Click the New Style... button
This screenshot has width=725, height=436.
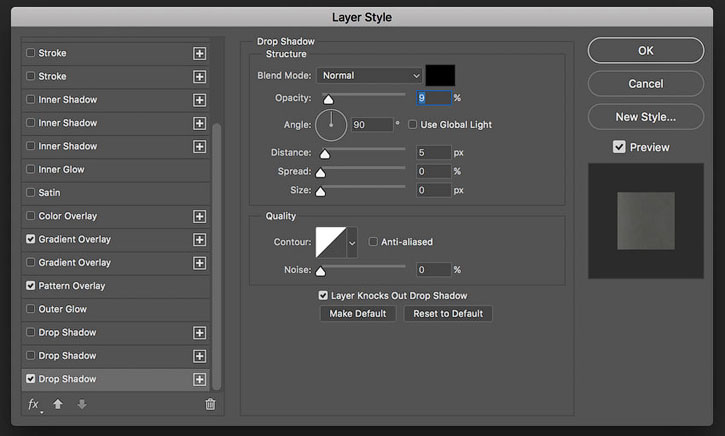(x=645, y=117)
